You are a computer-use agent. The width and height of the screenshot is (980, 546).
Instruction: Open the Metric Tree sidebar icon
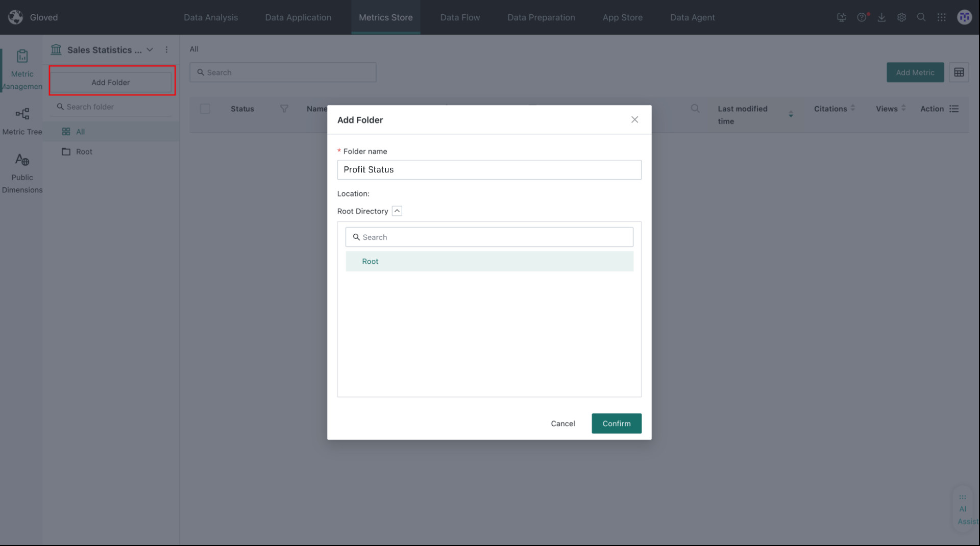[22, 113]
